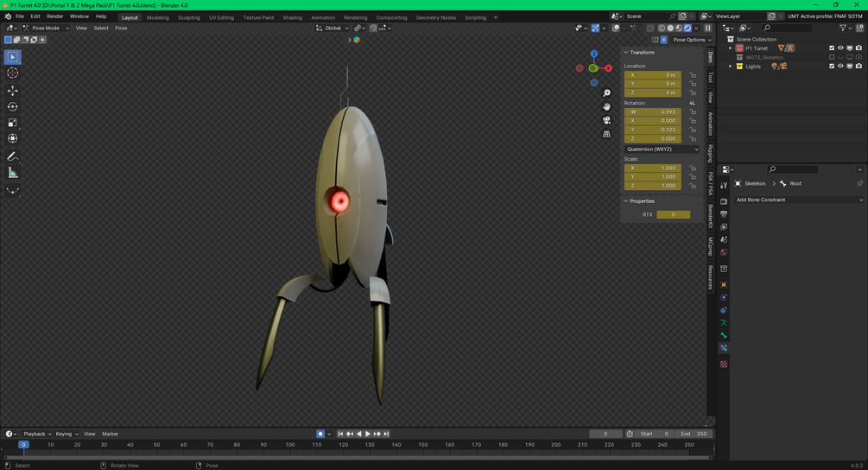Open Quaternion (WXYZ) rotation mode dropdown
Image resolution: width=868 pixels, height=470 pixels.
tap(662, 149)
